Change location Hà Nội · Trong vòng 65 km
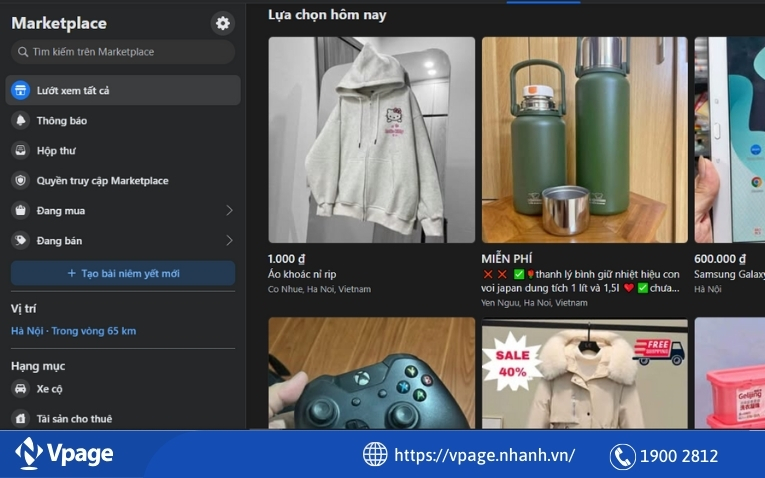 pos(73,331)
